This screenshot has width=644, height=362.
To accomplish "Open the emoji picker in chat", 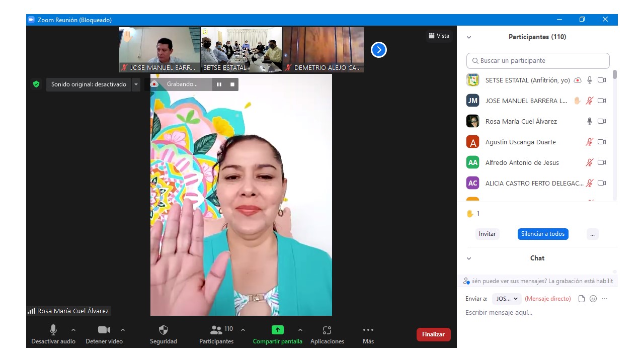I will pos(593,299).
